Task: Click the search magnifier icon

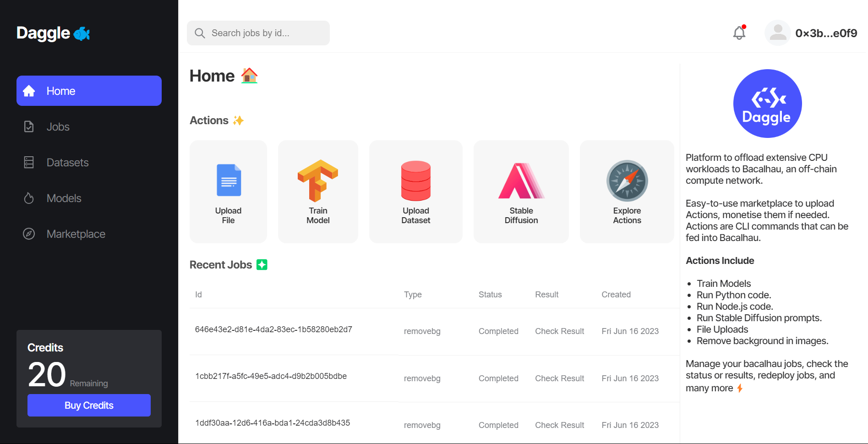Action: click(x=200, y=33)
